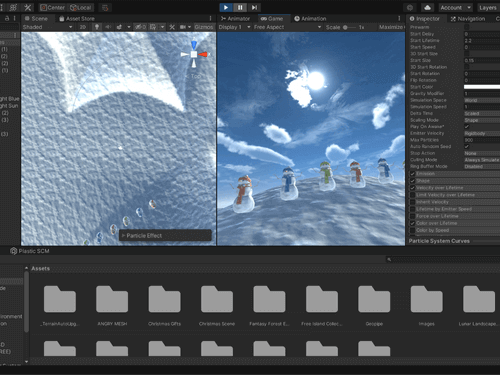Screen dimensions: 500x375
Task: Toggle scene effects icon
Action: 119,27
